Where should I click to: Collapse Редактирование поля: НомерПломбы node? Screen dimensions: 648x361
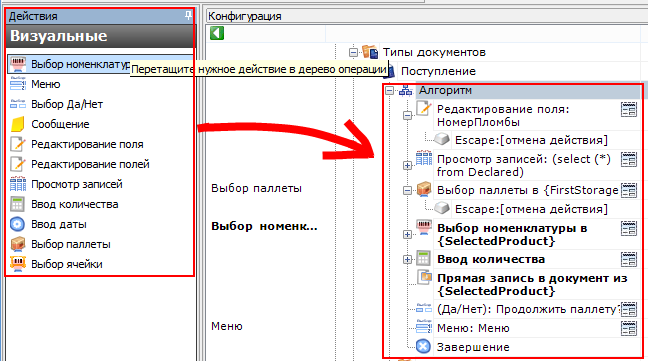[407, 116]
